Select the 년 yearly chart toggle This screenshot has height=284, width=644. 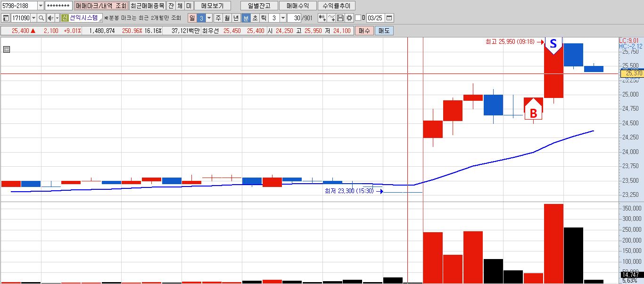236,18
